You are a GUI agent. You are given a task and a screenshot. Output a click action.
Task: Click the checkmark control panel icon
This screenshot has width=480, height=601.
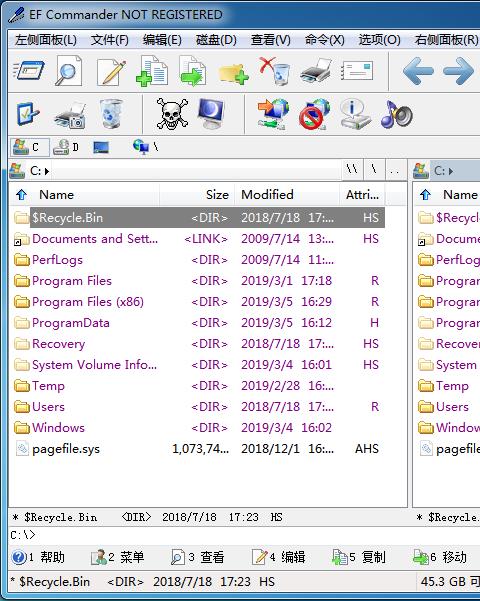pos(28,114)
